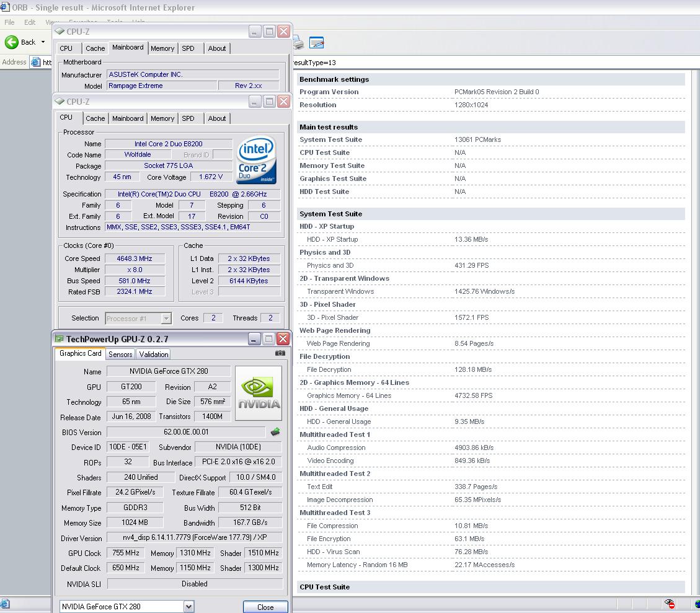Open the Back history dropdown arrow

(43, 42)
